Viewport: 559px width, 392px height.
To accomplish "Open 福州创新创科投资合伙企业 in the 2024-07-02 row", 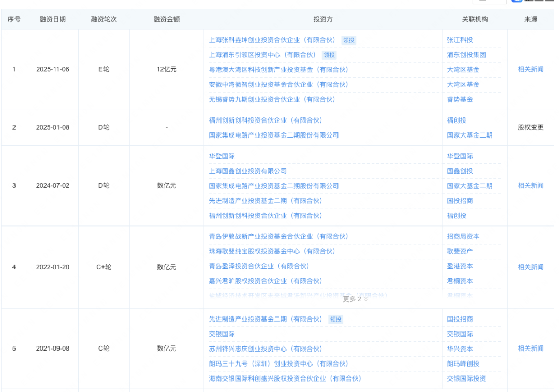I will point(266,216).
